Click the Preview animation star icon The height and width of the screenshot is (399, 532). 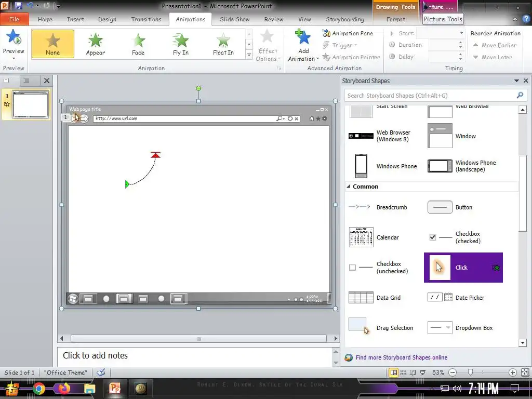14,37
